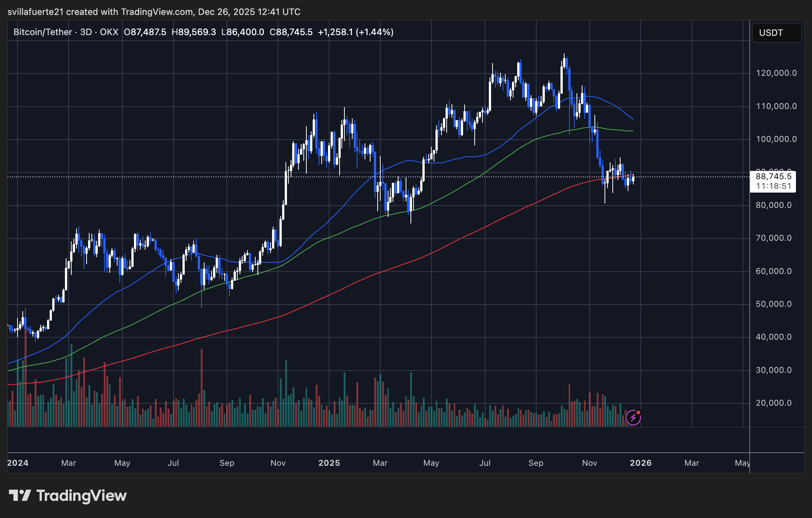This screenshot has height=518, width=812.
Task: Open the OKX exchange selector in the legend
Action: 109,32
